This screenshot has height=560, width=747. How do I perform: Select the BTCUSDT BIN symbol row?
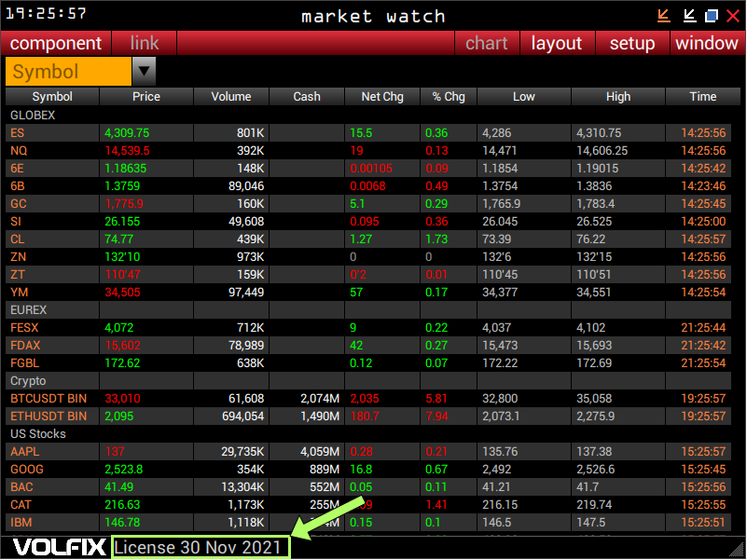[x=48, y=399]
